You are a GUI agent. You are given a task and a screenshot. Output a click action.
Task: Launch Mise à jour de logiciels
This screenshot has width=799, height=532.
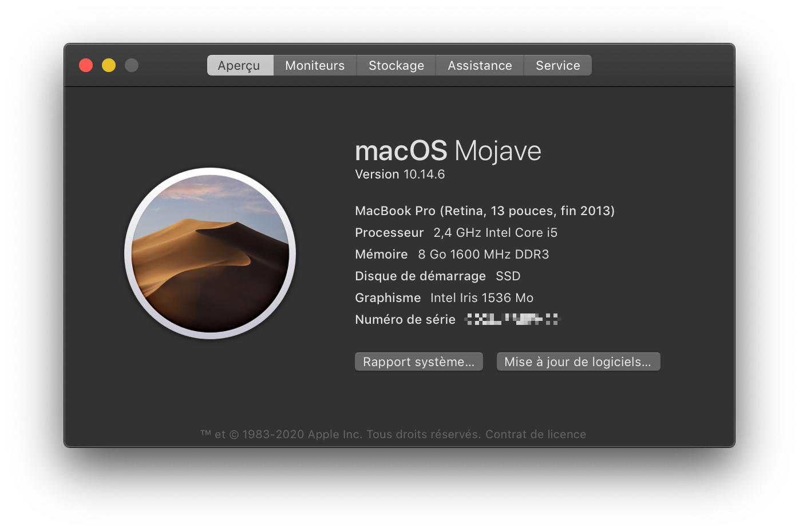coord(578,362)
